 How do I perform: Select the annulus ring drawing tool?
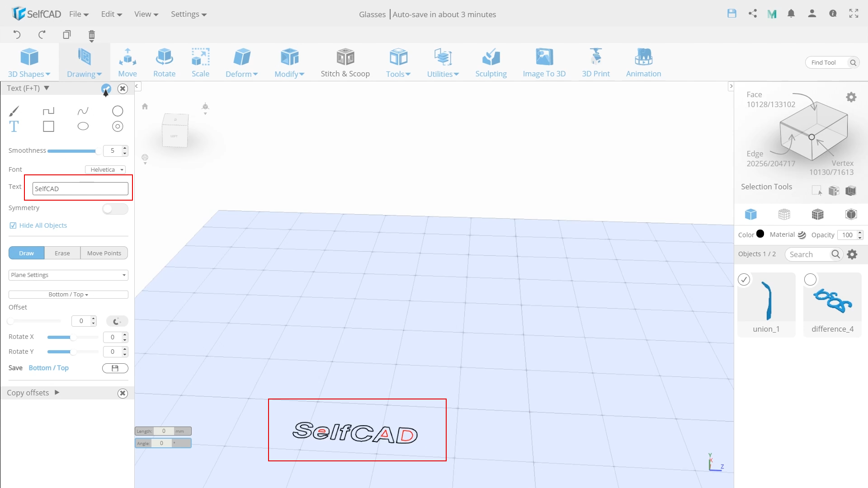[118, 127]
